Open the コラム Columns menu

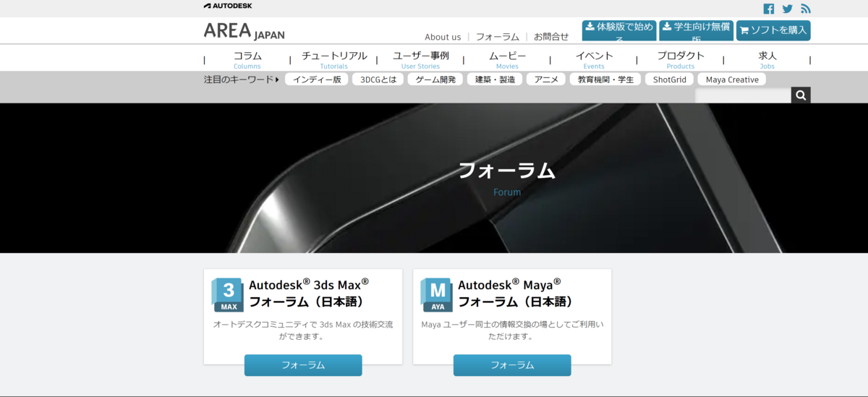click(x=247, y=59)
